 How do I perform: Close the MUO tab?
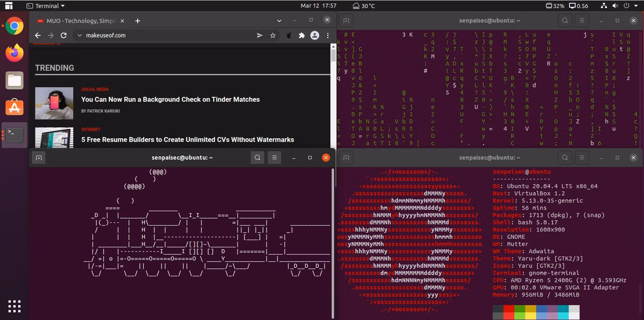122,21
